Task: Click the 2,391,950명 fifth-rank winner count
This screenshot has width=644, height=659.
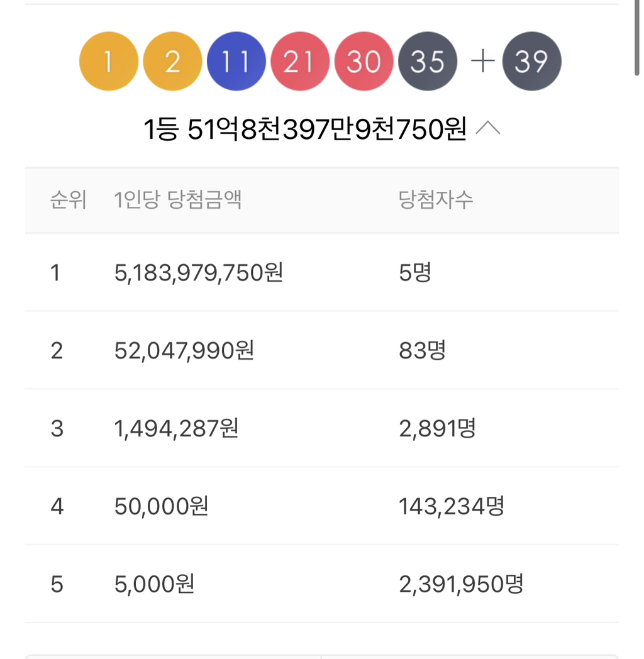Action: (x=461, y=585)
